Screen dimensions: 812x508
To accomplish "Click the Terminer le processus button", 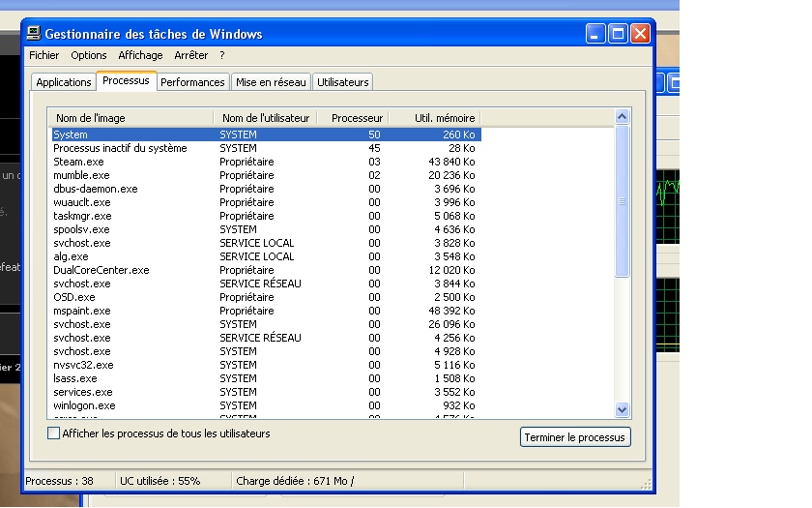I will coord(575,437).
